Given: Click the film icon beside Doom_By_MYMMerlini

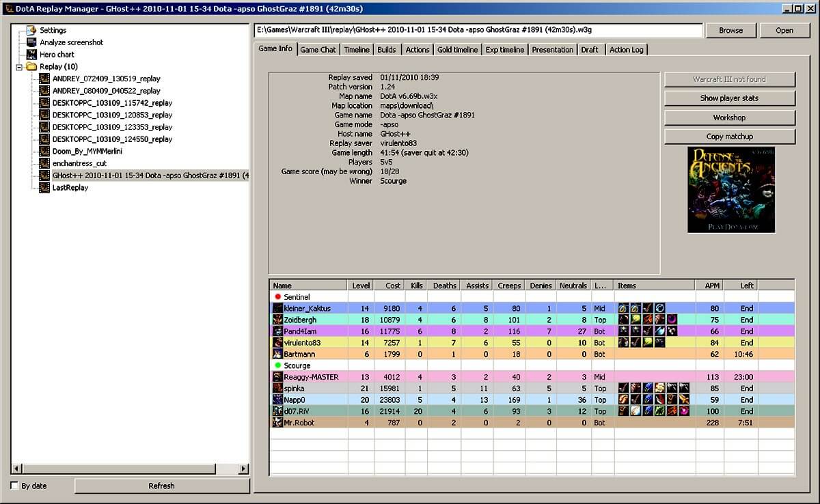Looking at the screenshot, I should point(44,152).
